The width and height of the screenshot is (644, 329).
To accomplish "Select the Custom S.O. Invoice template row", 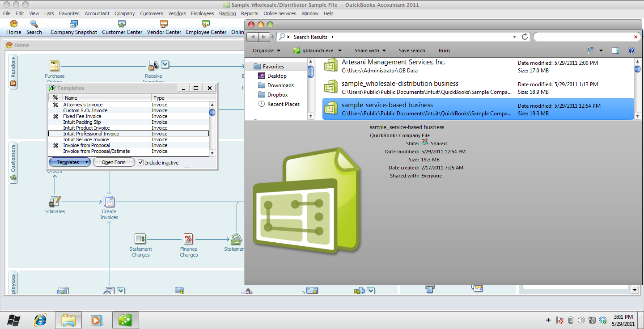I will (128, 110).
